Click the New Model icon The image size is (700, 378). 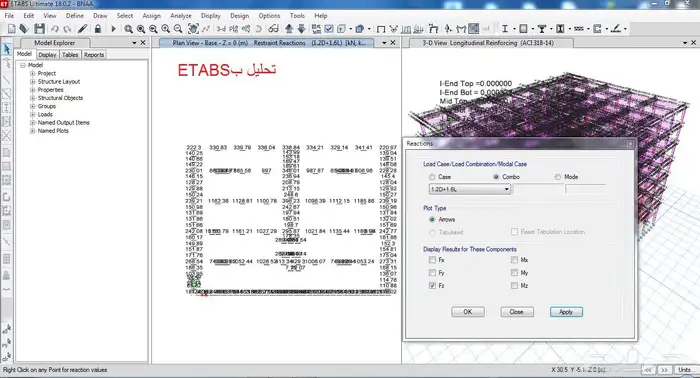point(12,29)
